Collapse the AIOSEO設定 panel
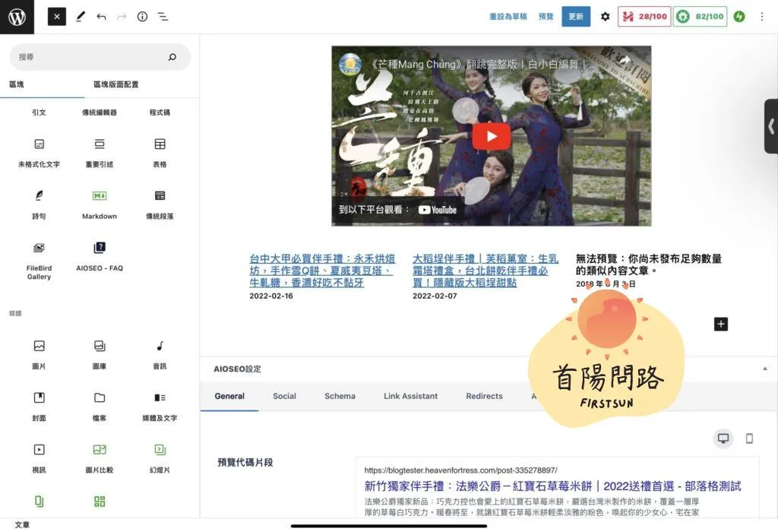The width and height of the screenshot is (778, 532). point(764,369)
